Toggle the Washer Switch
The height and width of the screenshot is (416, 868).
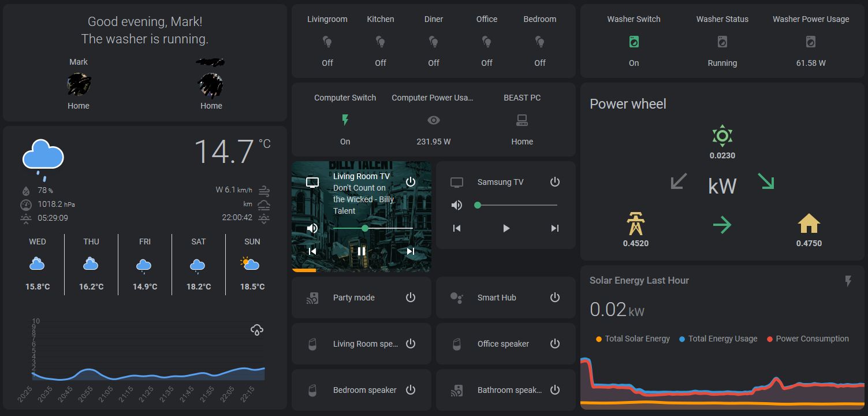[x=634, y=41]
